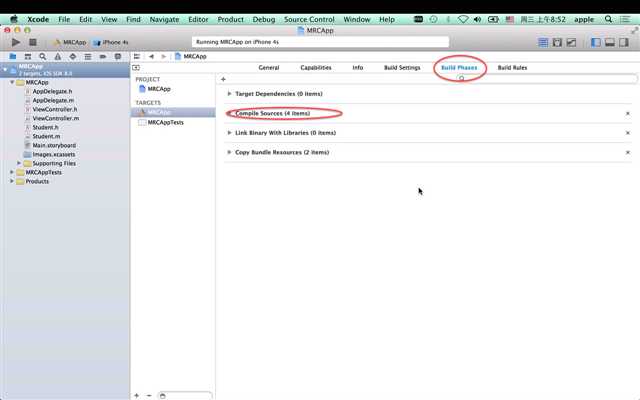The width and height of the screenshot is (640, 400).
Task: Select the standard editor icon
Action: pos(543,42)
